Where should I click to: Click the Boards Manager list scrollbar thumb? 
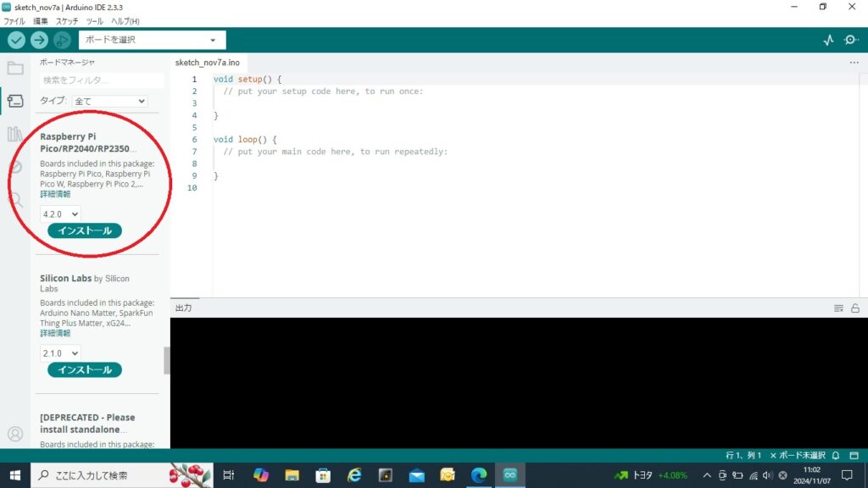click(x=167, y=361)
